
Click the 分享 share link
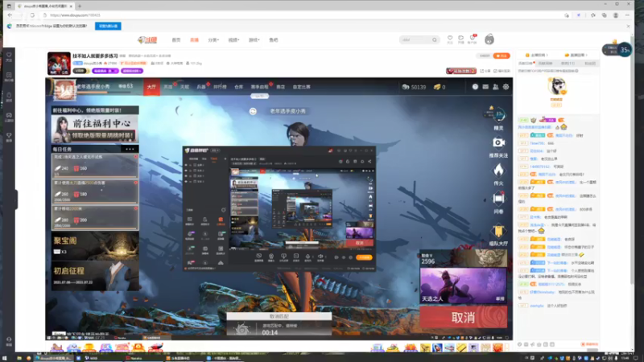[485, 71]
